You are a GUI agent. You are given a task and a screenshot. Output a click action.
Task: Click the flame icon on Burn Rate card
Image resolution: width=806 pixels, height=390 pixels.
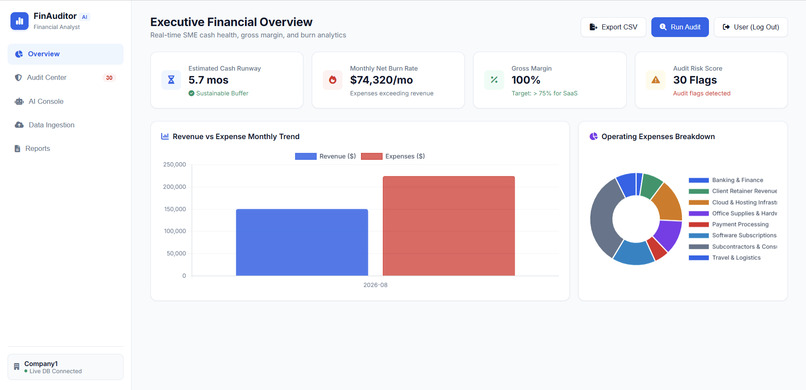(x=333, y=80)
